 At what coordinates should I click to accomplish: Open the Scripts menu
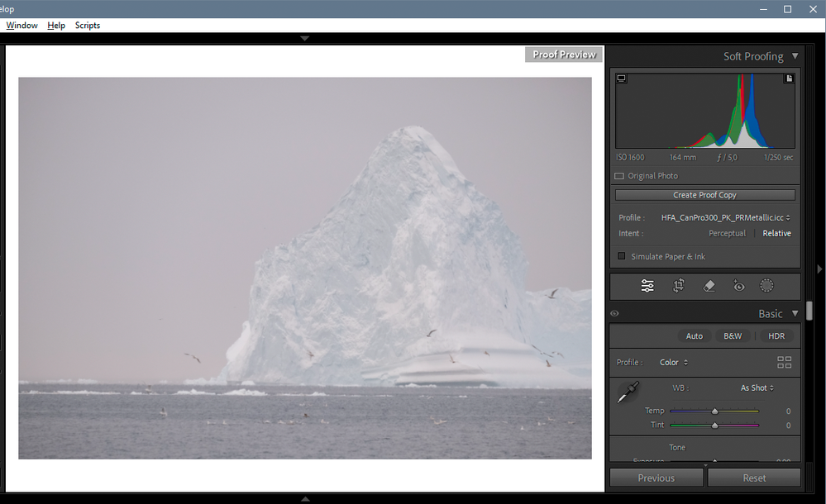(88, 26)
